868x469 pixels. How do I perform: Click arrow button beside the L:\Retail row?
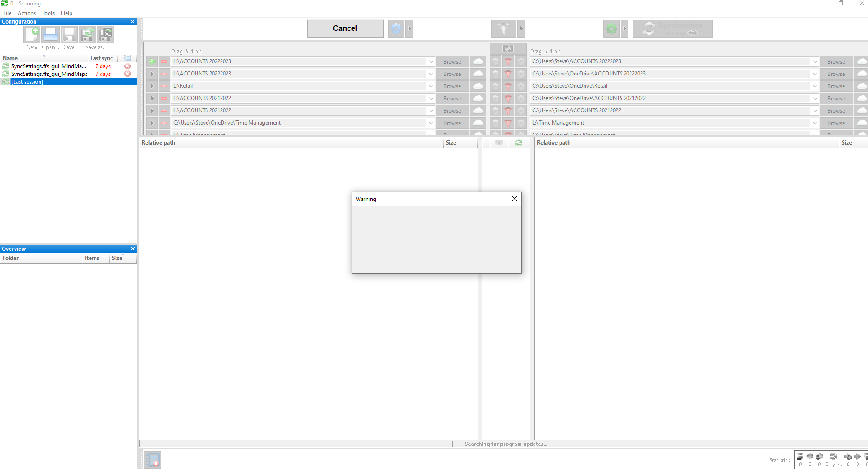pos(152,86)
